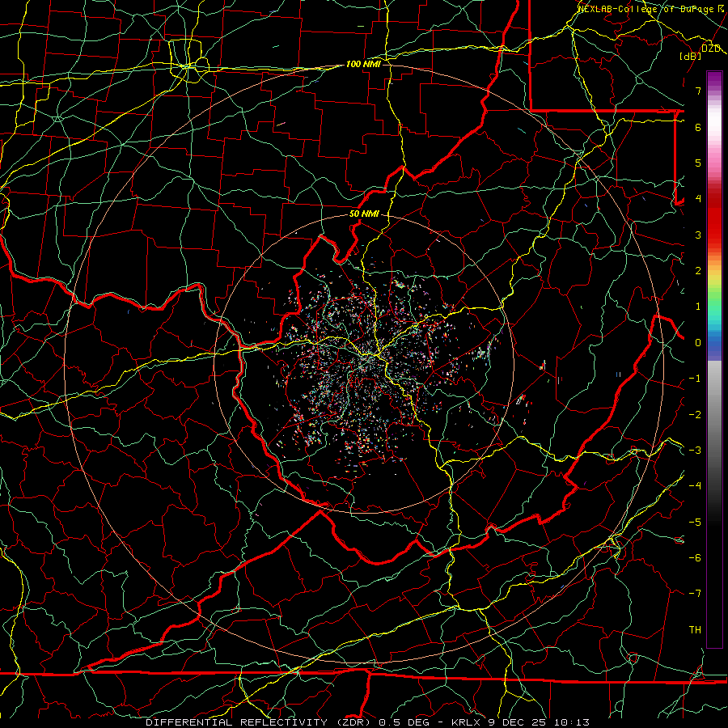This screenshot has width=728, height=728.
Task: Click the "6" value on color scale
Action: (x=698, y=127)
